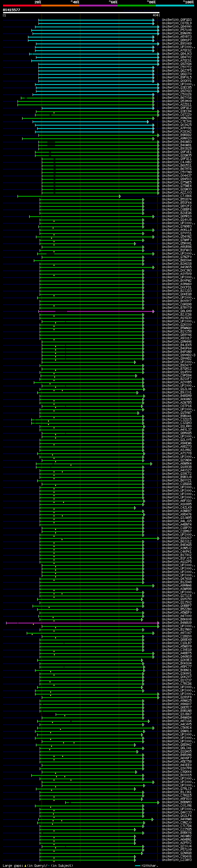Open hit UniRef100_C6TDL9
Viewport: 197px width, 868px height.
click(177, 23)
